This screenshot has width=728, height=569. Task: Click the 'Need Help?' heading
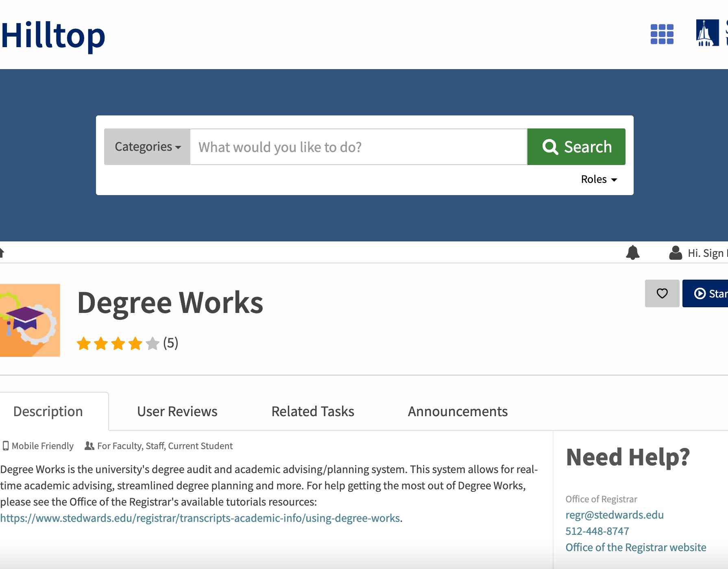pos(628,457)
